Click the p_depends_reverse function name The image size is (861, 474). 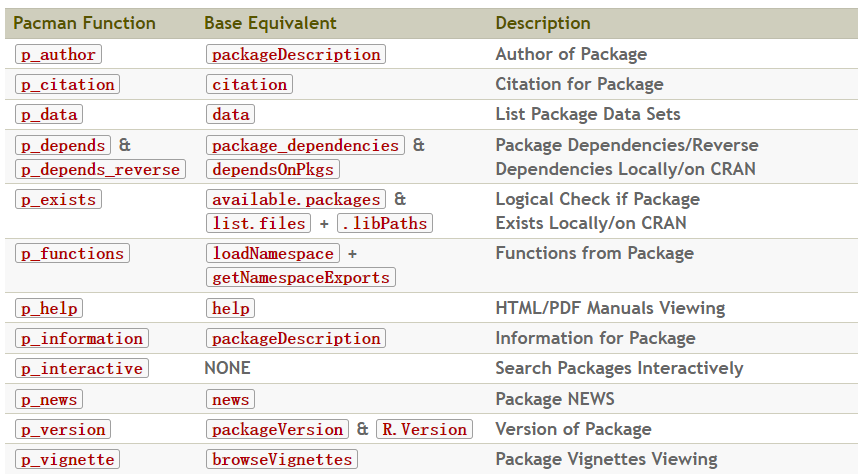tap(100, 169)
